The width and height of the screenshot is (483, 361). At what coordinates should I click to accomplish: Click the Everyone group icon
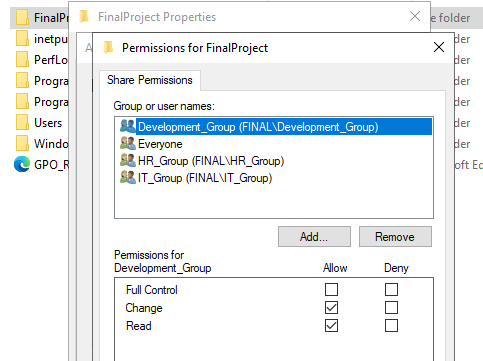(127, 143)
